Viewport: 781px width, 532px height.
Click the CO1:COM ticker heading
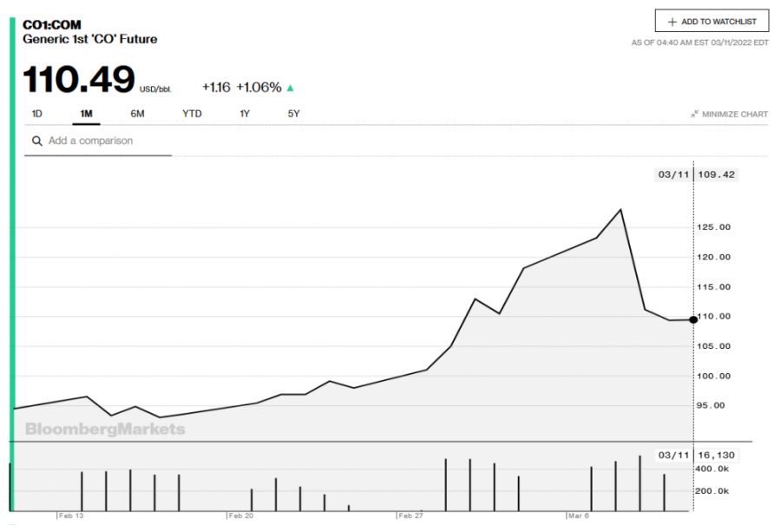52,26
